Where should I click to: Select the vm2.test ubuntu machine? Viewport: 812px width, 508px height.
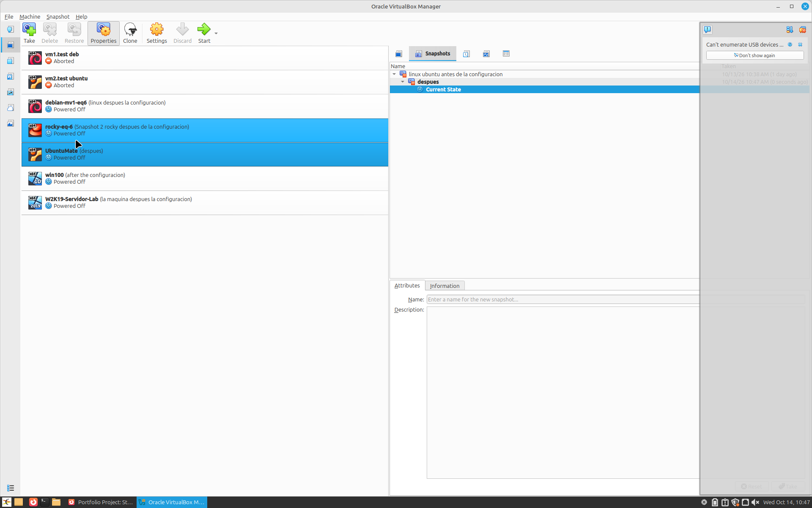tap(205, 82)
